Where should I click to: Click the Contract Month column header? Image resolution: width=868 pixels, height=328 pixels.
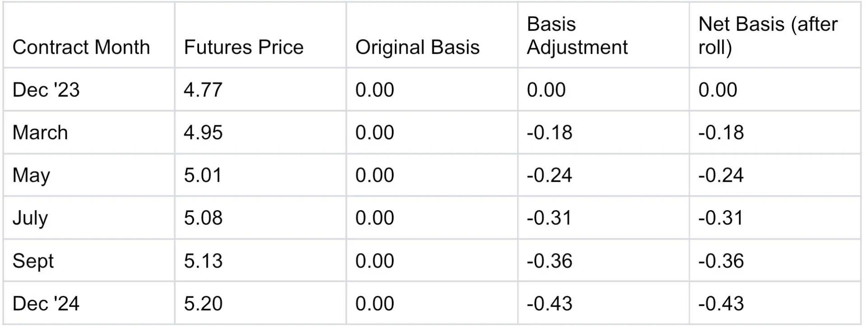point(81,47)
